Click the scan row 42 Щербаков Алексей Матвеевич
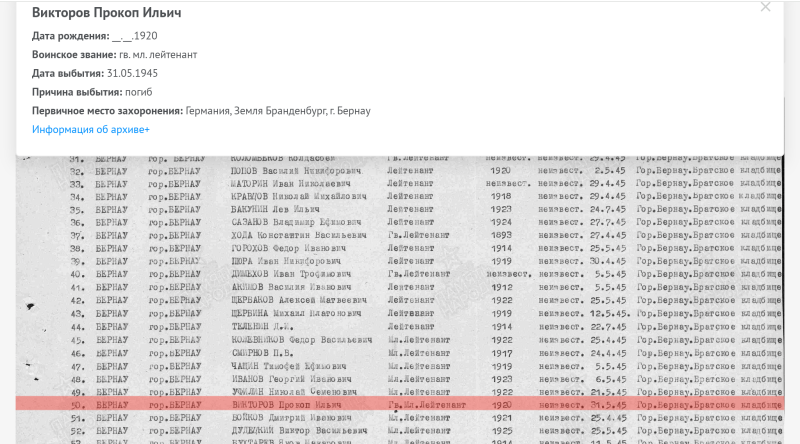 280,300
